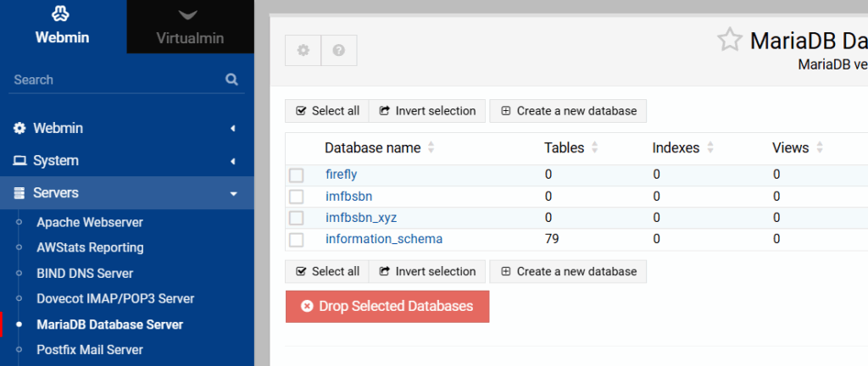
Task: Expand the System sidebar category
Action: pyautogui.click(x=127, y=161)
